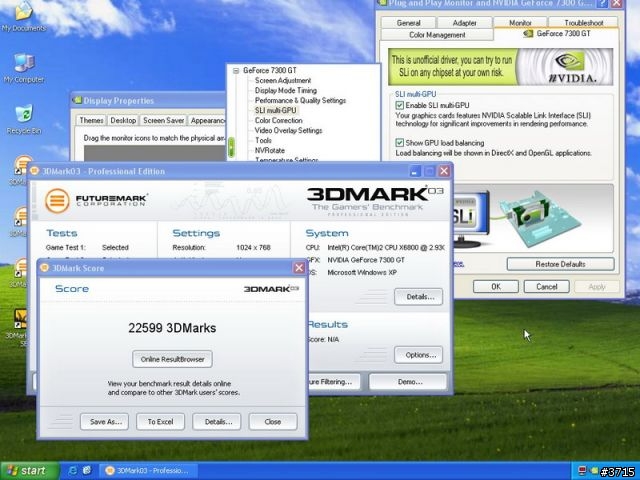Switch to the Adapter tab

point(464,23)
